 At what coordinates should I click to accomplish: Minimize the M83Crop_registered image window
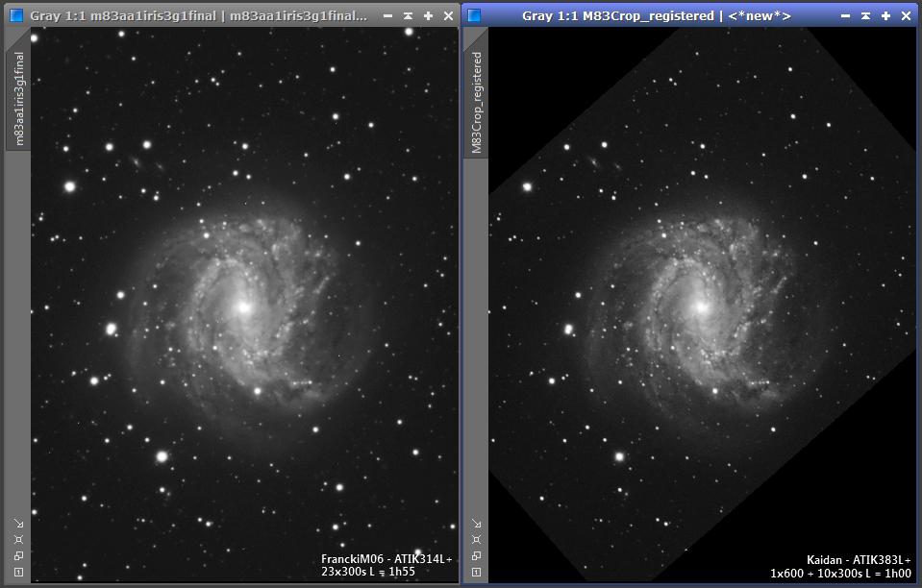coord(845,16)
